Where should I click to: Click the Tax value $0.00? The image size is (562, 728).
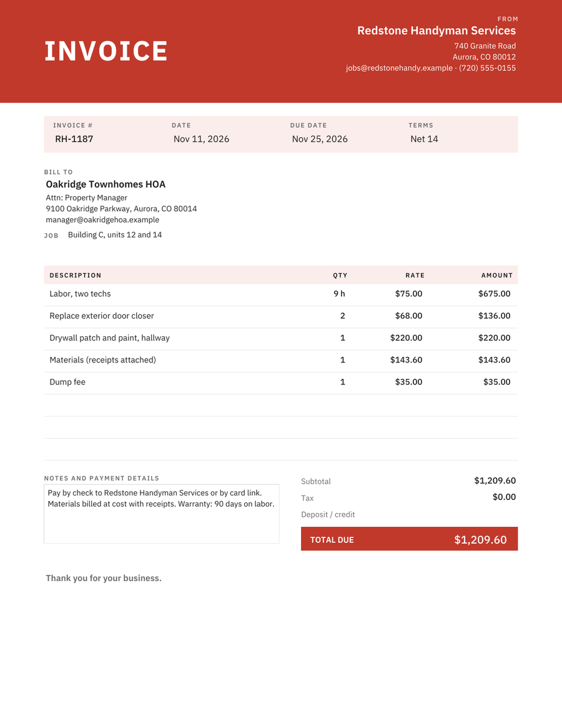[x=504, y=497]
